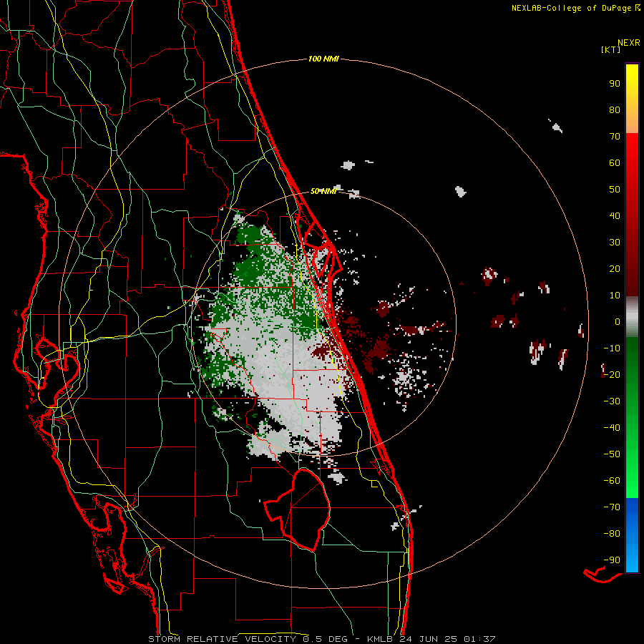Screen dimensions: 644x644
Task: Click the 100 NMI range ring label
Action: point(323,59)
